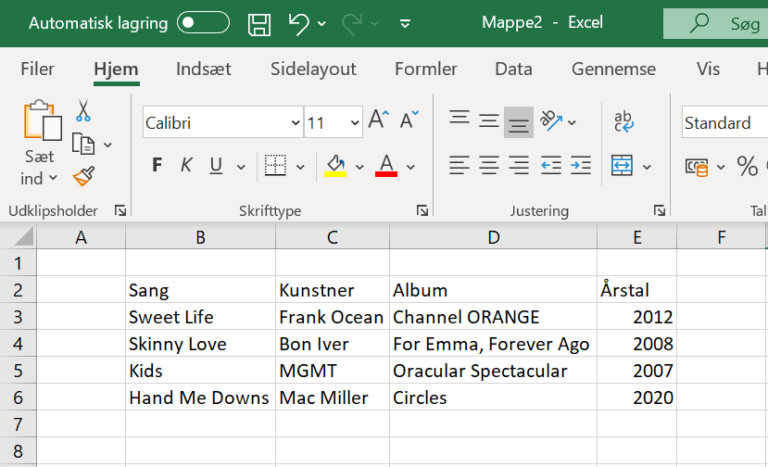Open the Udklipsholder dialog launcher
Viewport: 768px width, 467px height.
tap(120, 211)
